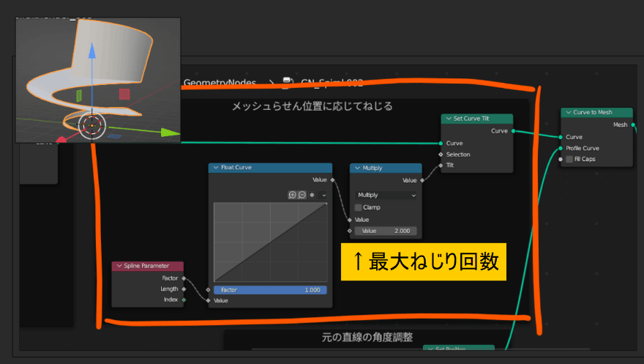The image size is (644, 364).
Task: Click the Set Curve Tilt Selection socket
Action: pos(441,155)
